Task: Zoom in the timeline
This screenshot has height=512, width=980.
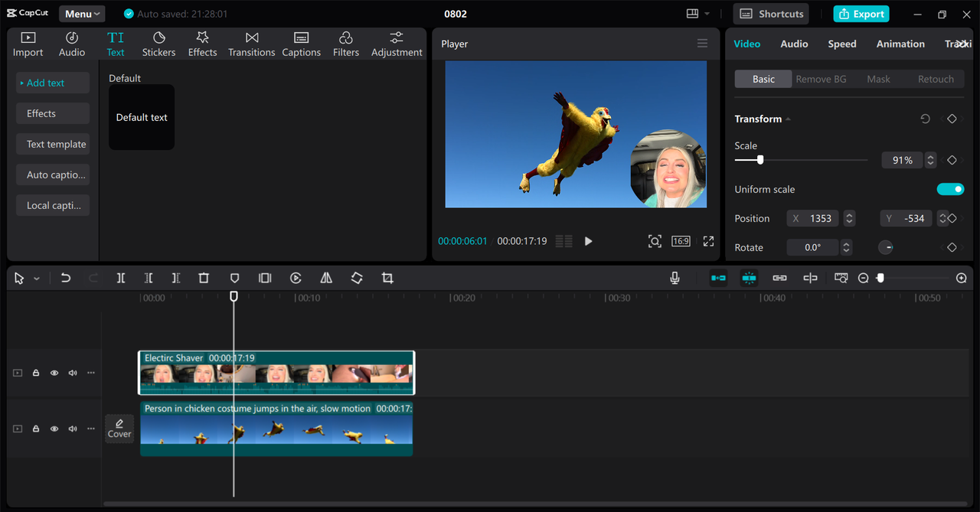Action: (962, 278)
